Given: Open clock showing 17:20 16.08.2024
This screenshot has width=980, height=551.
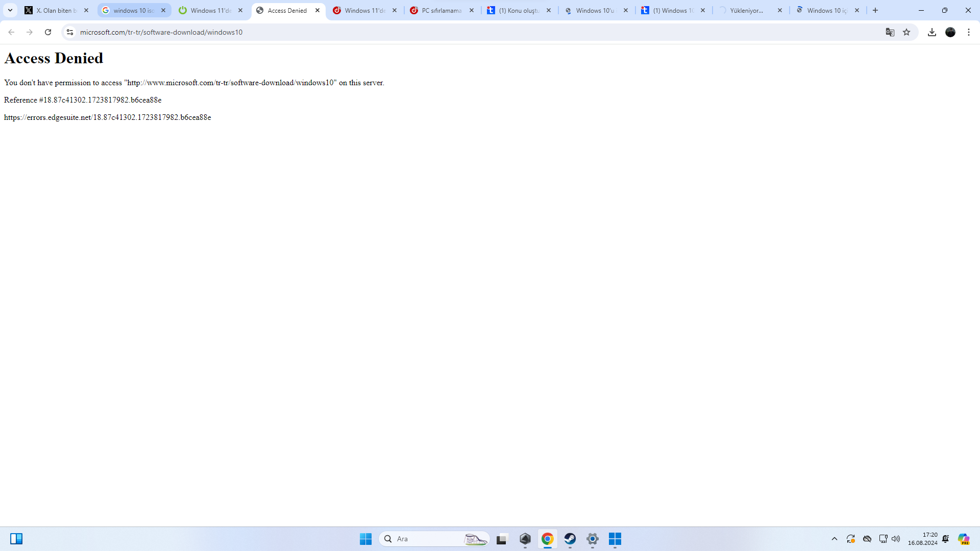Looking at the screenshot, I should (922, 539).
